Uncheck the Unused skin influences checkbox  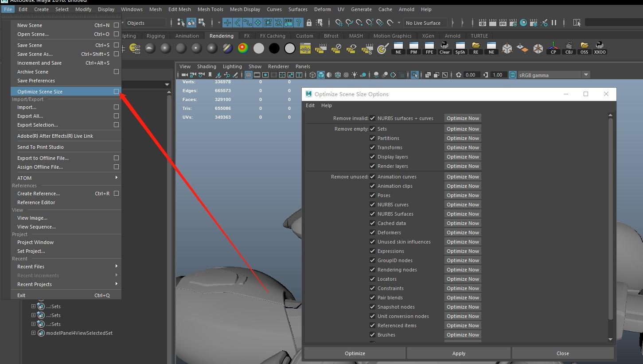[x=373, y=242]
